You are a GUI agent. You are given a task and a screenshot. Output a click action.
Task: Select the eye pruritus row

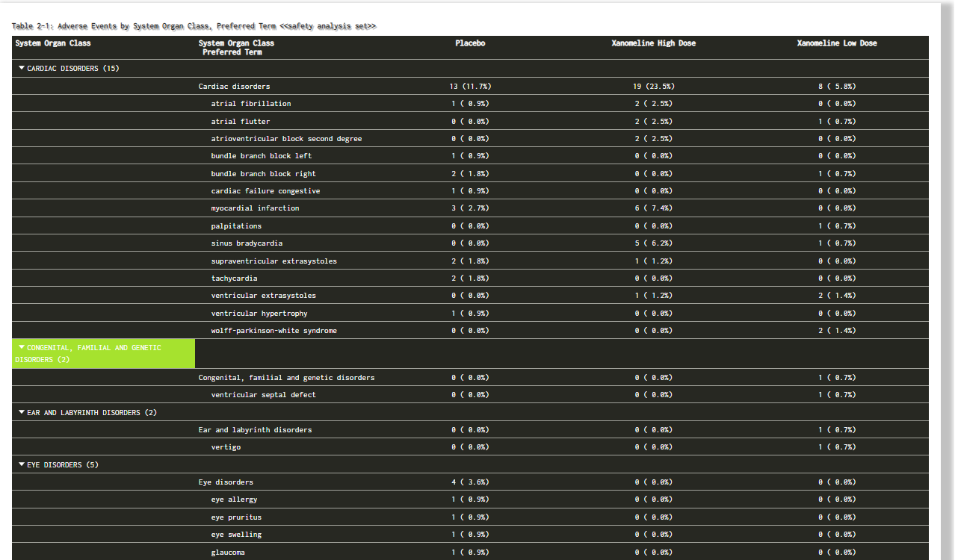tap(470, 517)
